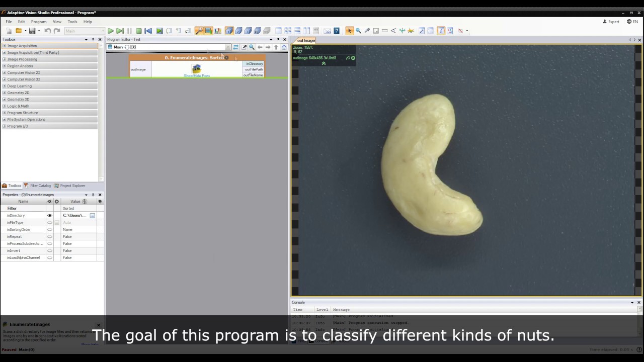Click the Open folder toolbar icon
Screen dimensions: 644x362
click(x=19, y=31)
